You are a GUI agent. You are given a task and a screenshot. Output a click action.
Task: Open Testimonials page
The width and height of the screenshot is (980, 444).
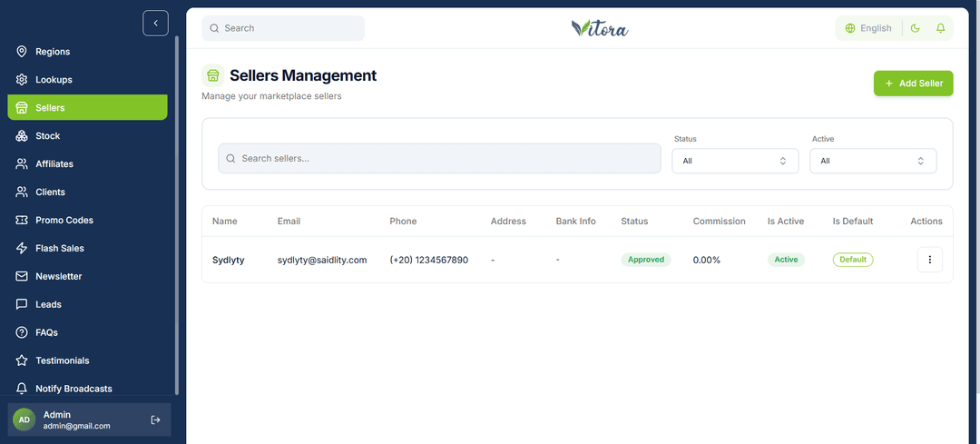click(x=87, y=360)
